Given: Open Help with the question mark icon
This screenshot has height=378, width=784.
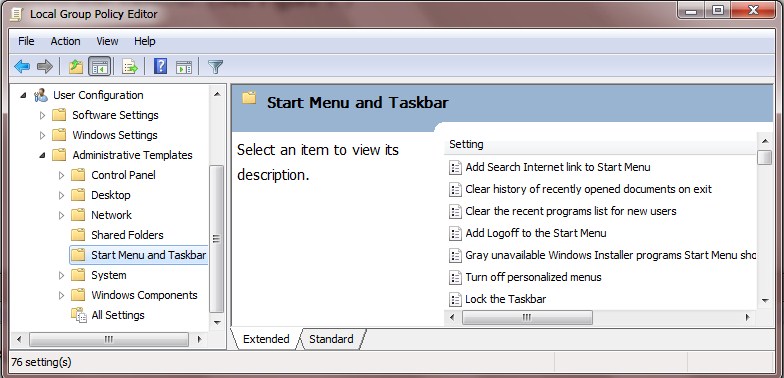Looking at the screenshot, I should tap(160, 66).
